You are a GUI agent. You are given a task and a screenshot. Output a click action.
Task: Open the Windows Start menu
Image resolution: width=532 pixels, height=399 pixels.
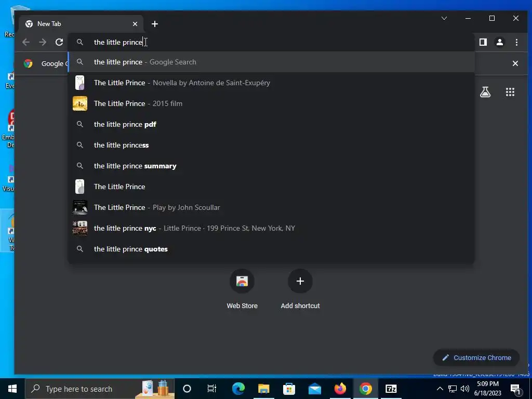(x=12, y=389)
